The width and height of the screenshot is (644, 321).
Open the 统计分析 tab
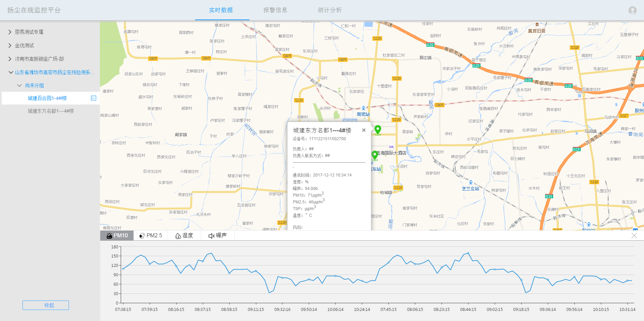point(330,10)
